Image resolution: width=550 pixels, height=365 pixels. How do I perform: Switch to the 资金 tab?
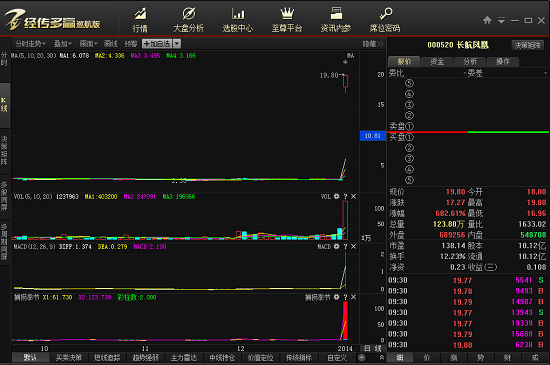click(x=437, y=62)
